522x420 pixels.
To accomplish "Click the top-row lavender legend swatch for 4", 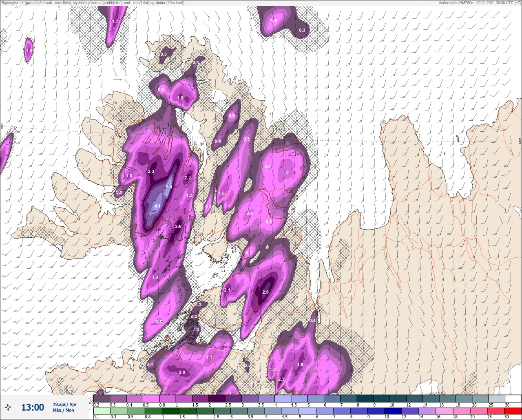I will click(283, 398).
